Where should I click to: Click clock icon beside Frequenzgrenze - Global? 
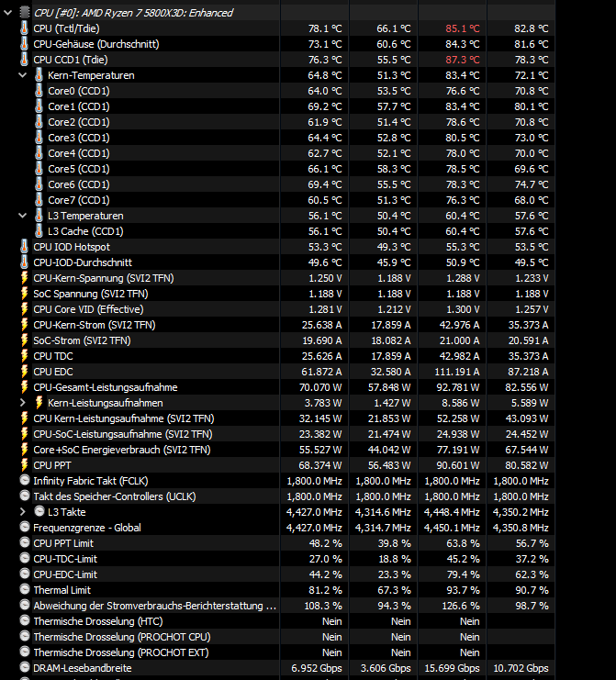tap(25, 527)
